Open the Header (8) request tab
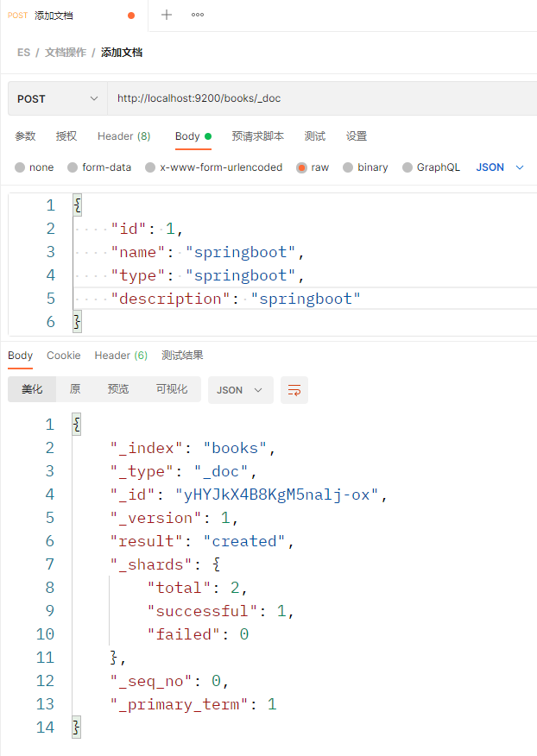Viewport: 537px width, 756px height. 123,135
